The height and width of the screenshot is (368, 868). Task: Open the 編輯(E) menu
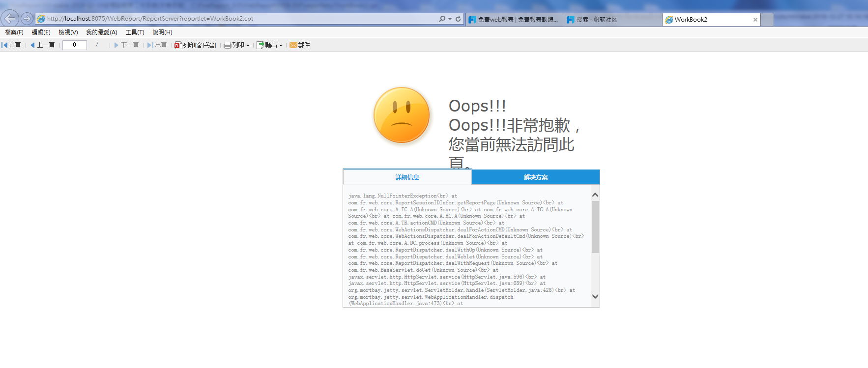point(41,32)
